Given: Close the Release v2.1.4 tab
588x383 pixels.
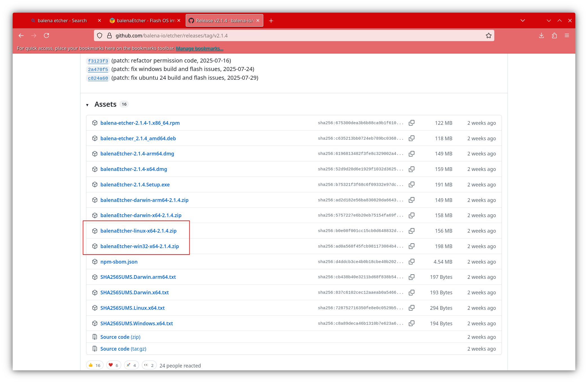Looking at the screenshot, I should tap(258, 21).
